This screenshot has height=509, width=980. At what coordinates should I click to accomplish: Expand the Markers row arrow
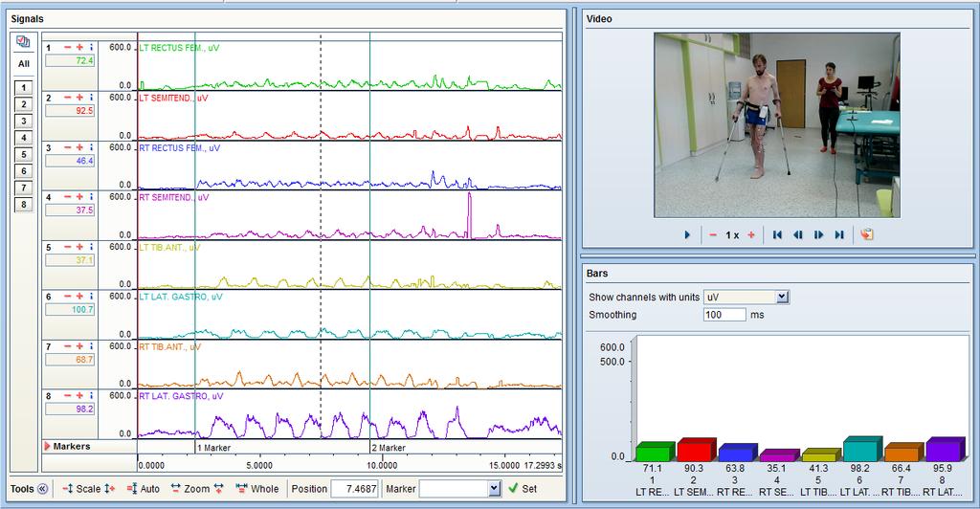tap(47, 447)
